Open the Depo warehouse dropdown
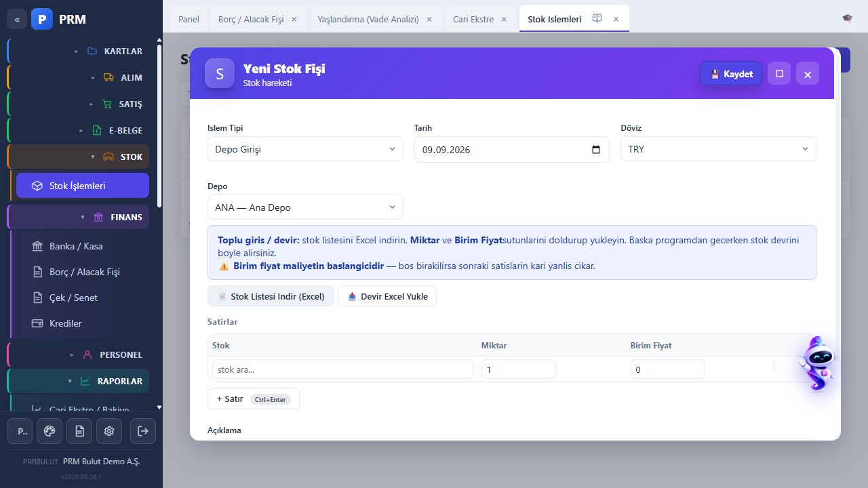The width and height of the screenshot is (868, 488). 305,207
